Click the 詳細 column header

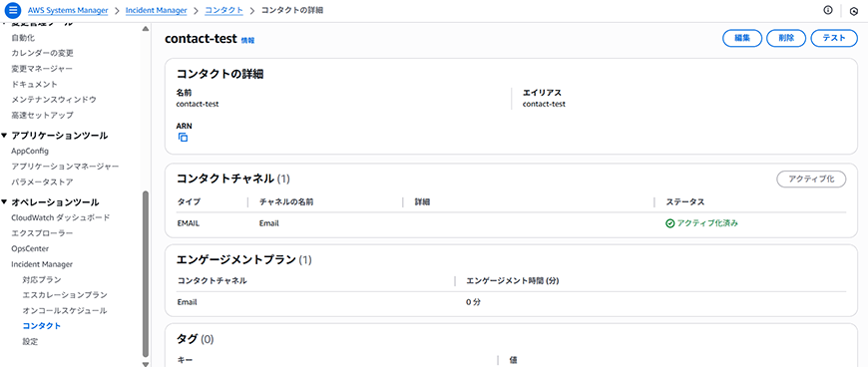[422, 202]
